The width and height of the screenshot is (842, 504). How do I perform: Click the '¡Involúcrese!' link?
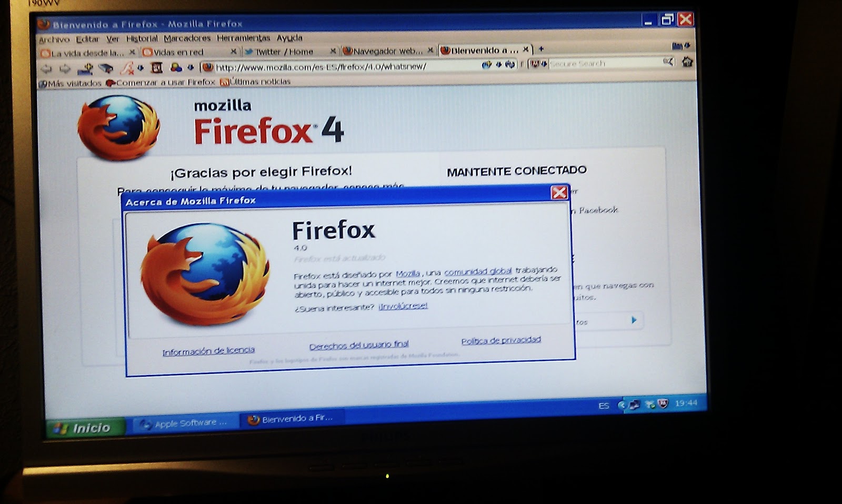click(403, 306)
